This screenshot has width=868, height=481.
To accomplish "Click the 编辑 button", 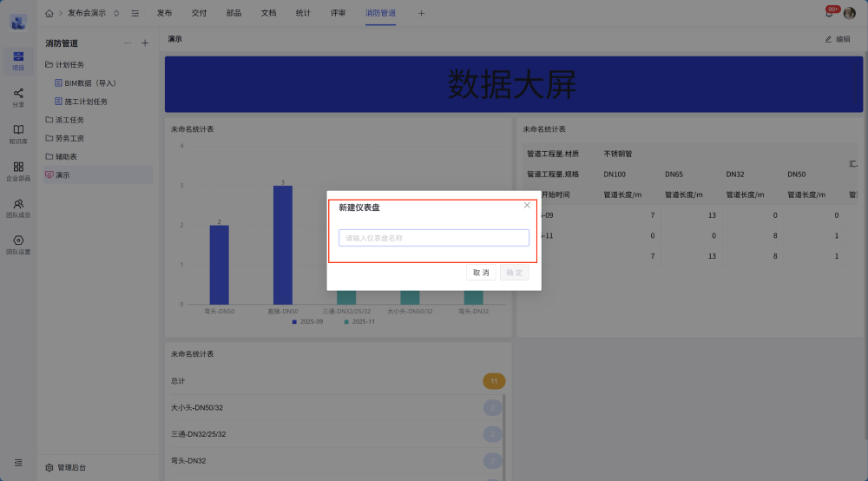I will pyautogui.click(x=838, y=39).
